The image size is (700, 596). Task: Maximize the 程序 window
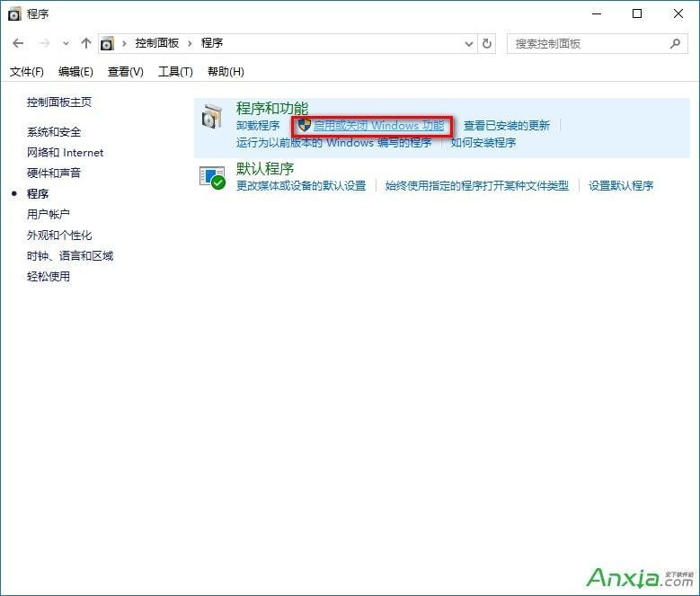(637, 14)
